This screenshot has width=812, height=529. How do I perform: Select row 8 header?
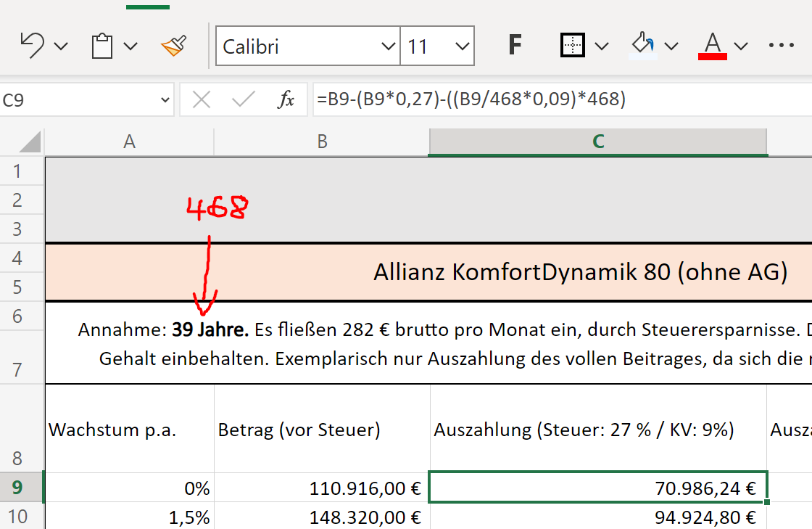(x=22, y=428)
